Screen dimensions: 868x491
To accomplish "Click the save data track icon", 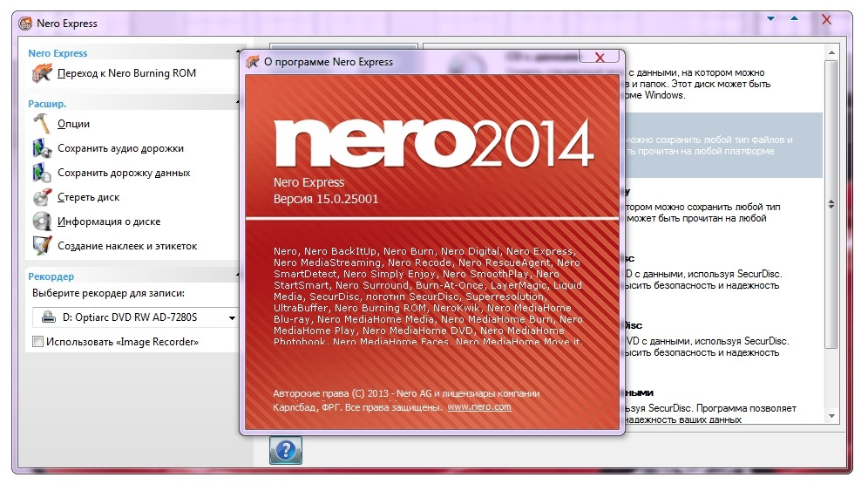I will [x=42, y=173].
